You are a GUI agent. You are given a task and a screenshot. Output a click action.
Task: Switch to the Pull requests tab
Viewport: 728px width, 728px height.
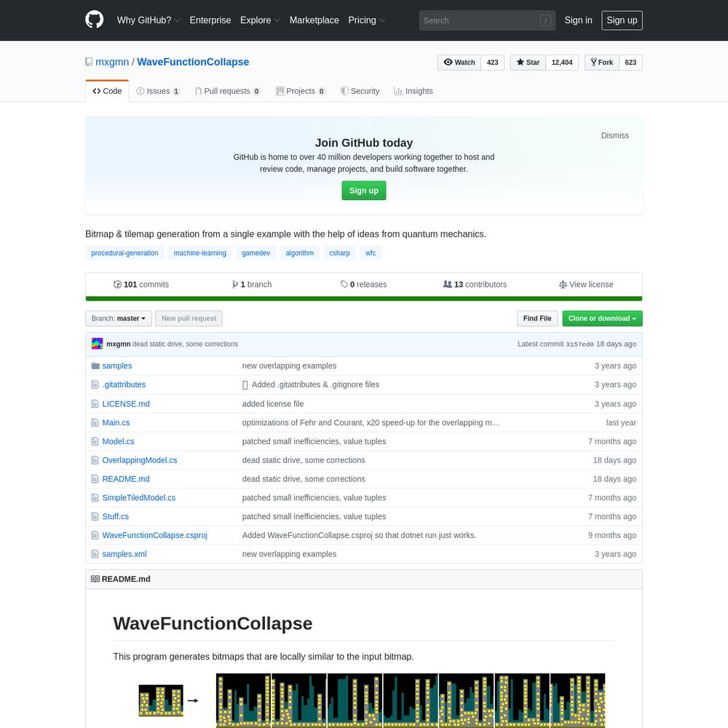coord(227,91)
